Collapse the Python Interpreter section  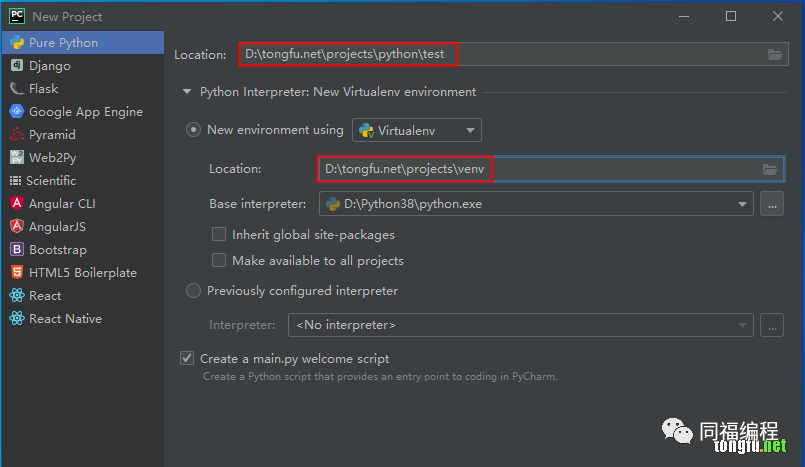coord(187,92)
